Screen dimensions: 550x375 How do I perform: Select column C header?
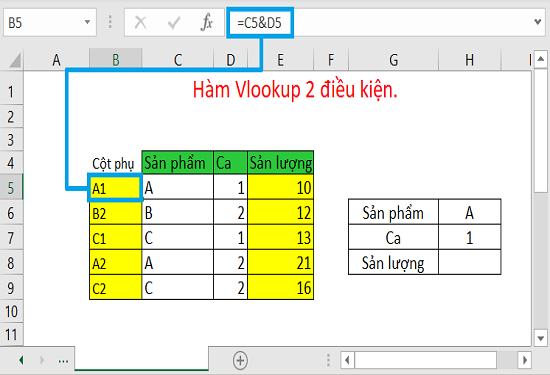click(178, 60)
